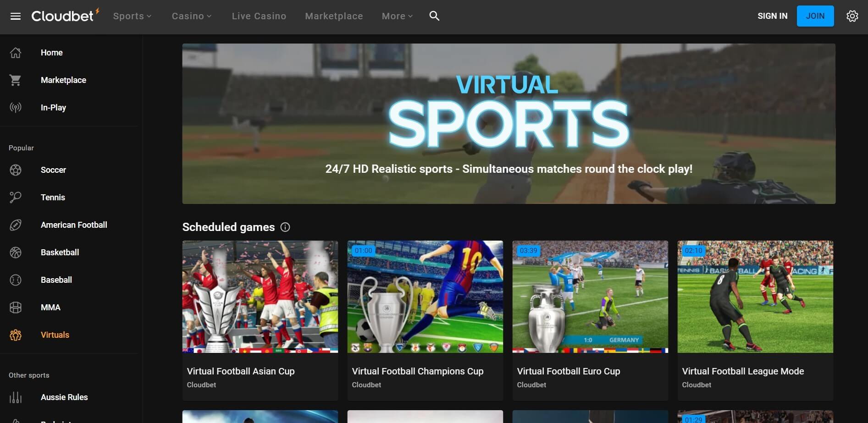Click the Virtual Football Euro Cup title

pyautogui.click(x=569, y=371)
